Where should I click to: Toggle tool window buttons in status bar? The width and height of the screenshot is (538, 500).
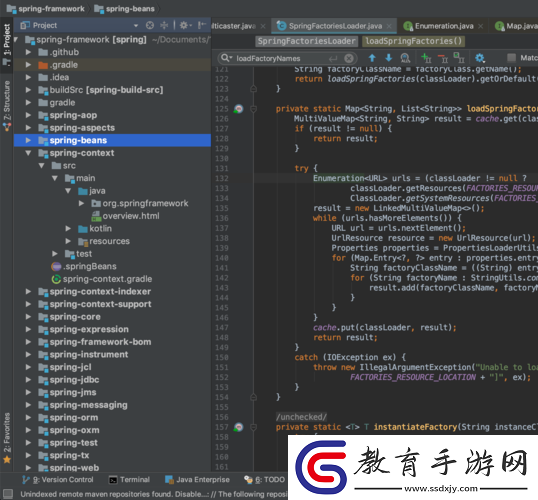coord(8,494)
